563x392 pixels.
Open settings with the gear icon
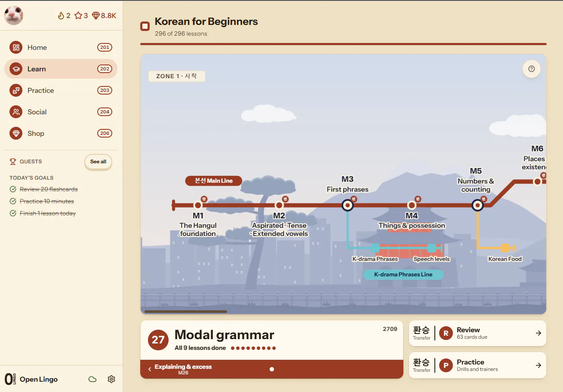111,379
